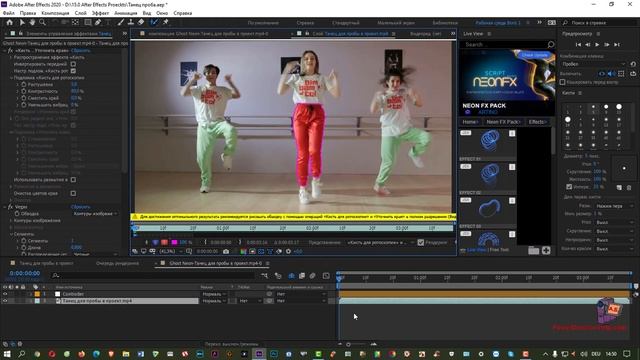Click the snapshot camera icon in viewer

point(226,251)
